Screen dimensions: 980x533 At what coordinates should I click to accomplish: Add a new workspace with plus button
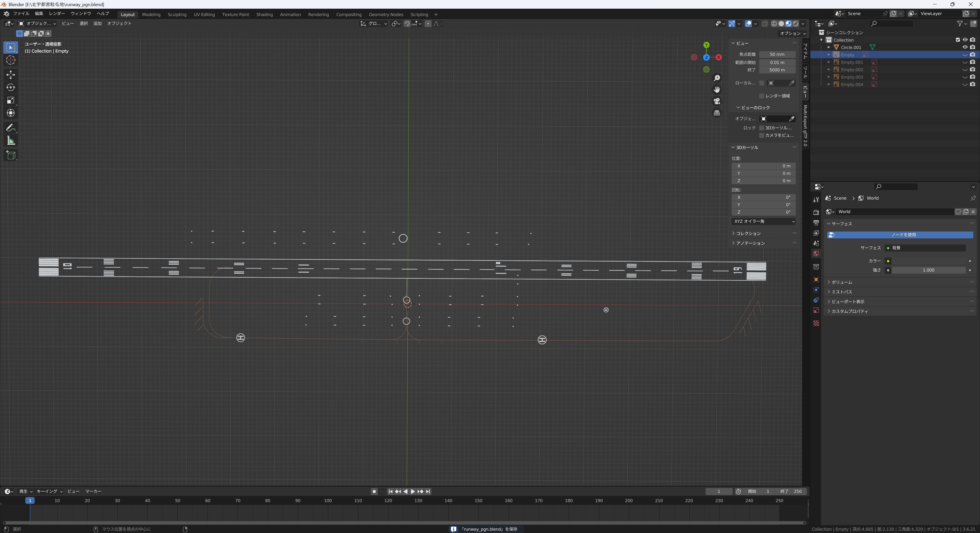436,15
